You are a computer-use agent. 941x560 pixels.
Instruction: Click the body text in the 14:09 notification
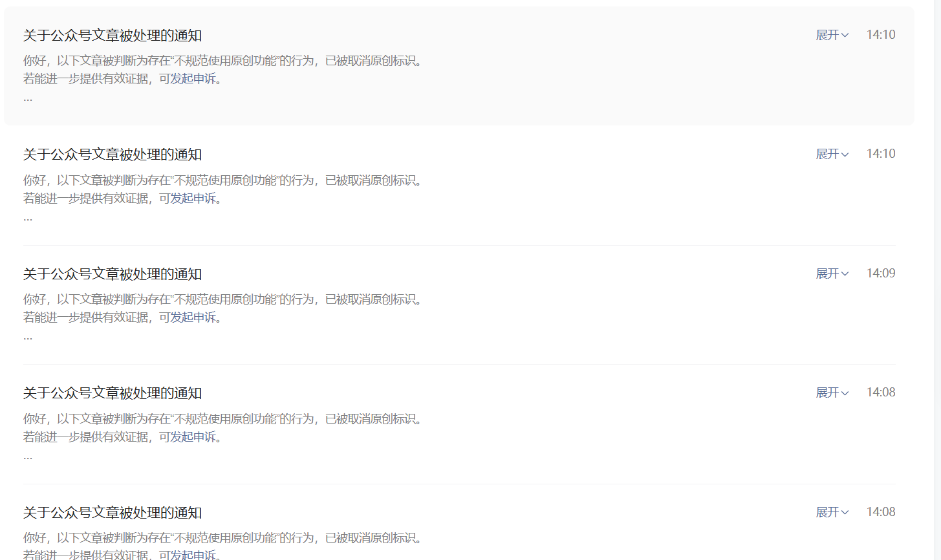click(x=225, y=299)
